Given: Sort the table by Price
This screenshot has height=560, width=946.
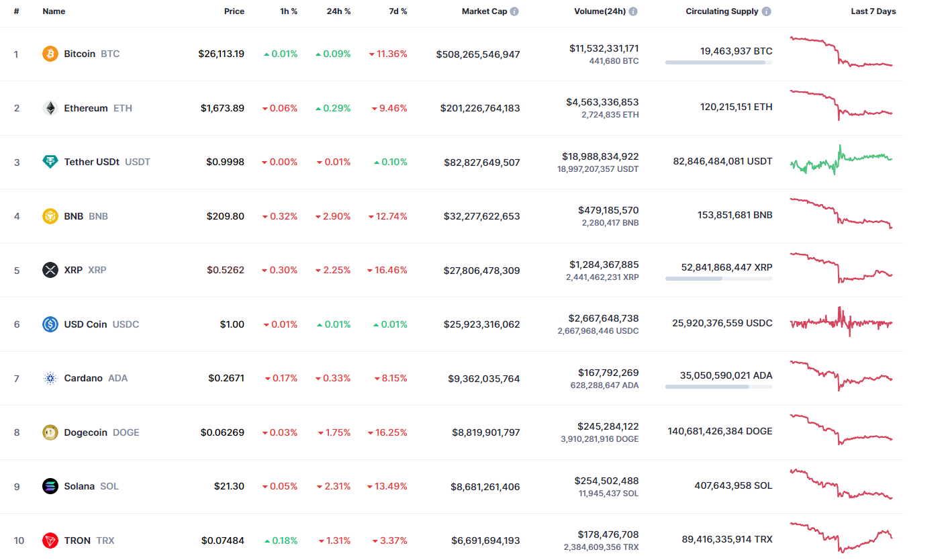Looking at the screenshot, I should pos(234,11).
